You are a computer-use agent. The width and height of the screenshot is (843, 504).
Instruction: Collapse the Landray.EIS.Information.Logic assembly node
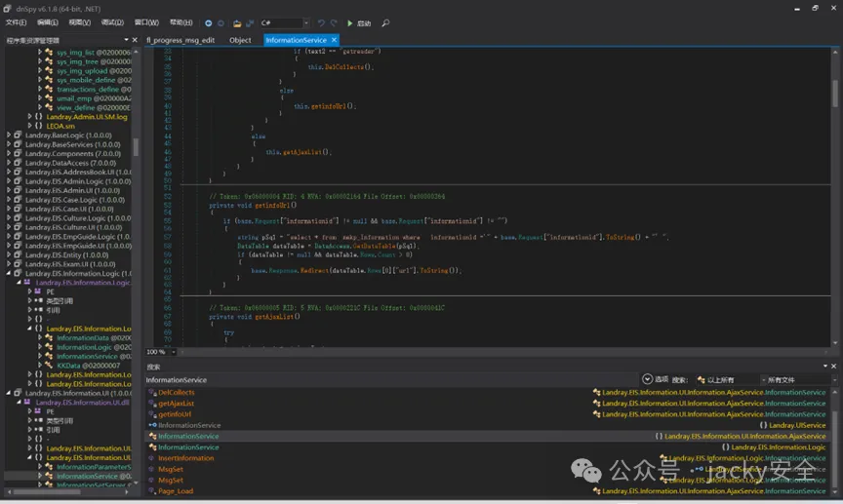(9, 274)
